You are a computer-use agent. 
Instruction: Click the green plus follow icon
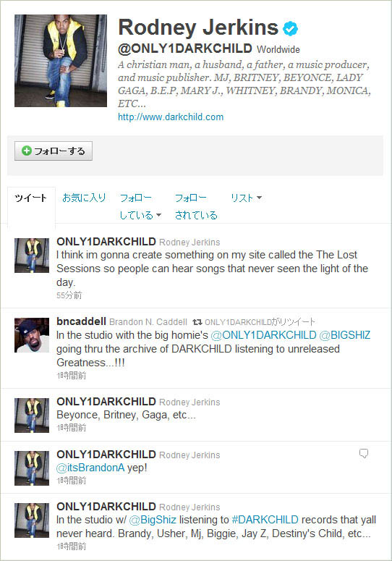pyautogui.click(x=27, y=151)
